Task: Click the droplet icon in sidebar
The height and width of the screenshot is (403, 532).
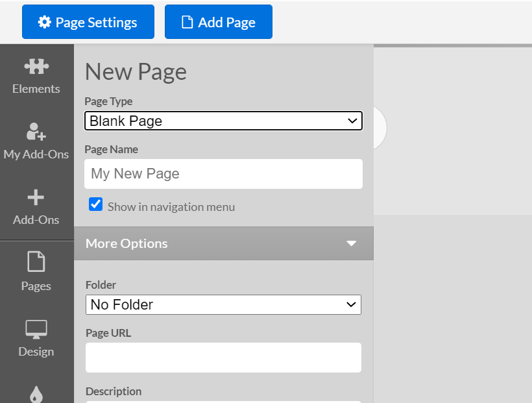Action: pos(36,394)
